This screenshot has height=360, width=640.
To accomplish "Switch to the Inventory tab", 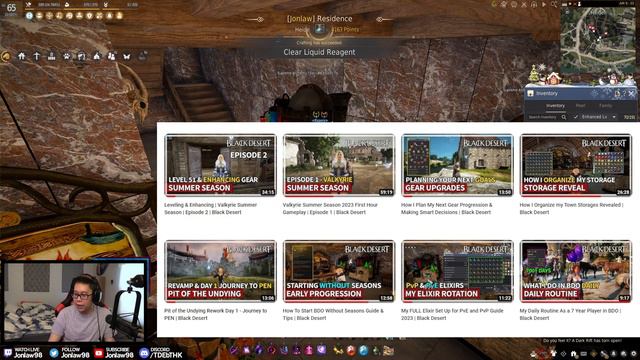I will [556, 106].
